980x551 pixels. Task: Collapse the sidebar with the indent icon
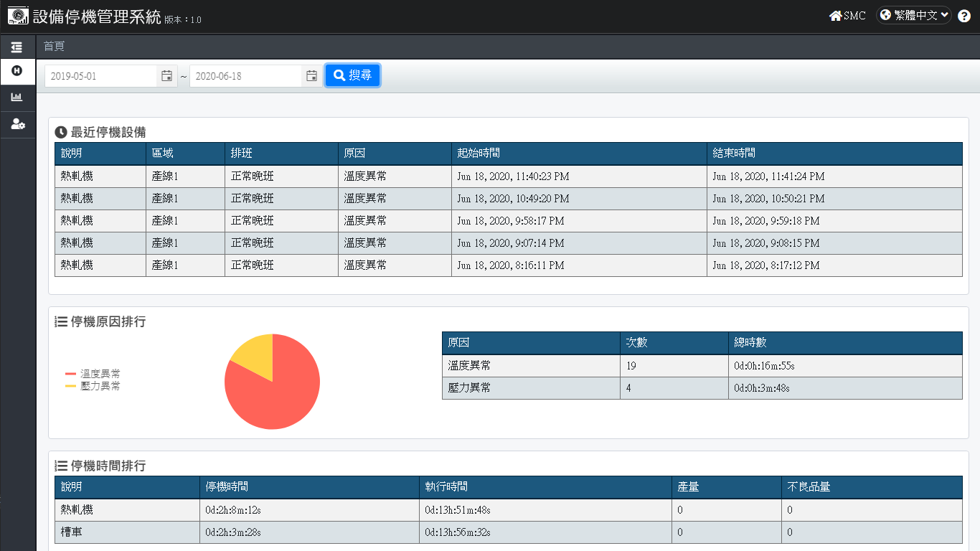point(17,47)
